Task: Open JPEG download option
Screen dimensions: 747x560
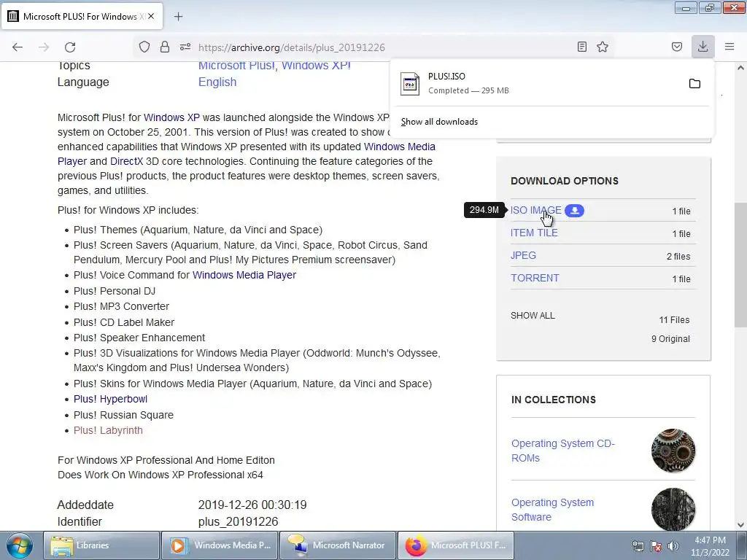Action: [523, 256]
